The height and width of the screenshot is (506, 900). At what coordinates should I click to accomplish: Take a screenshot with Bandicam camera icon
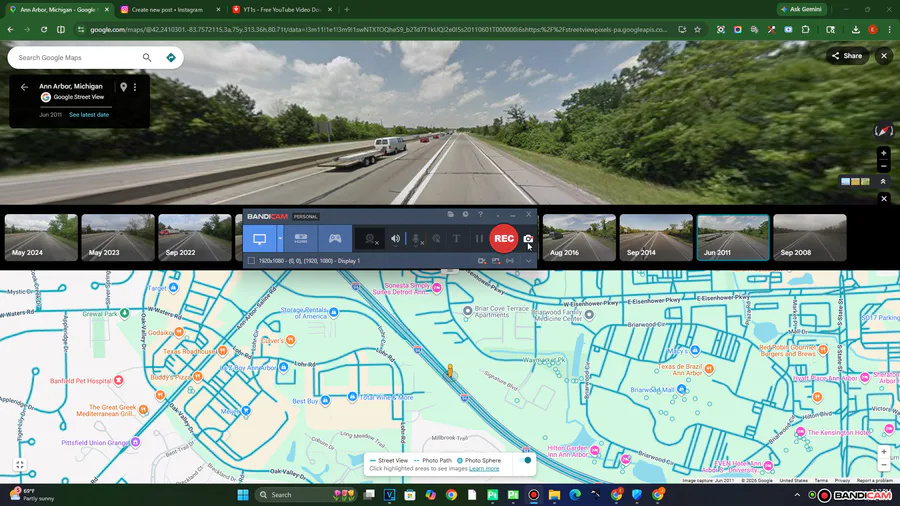click(x=528, y=239)
